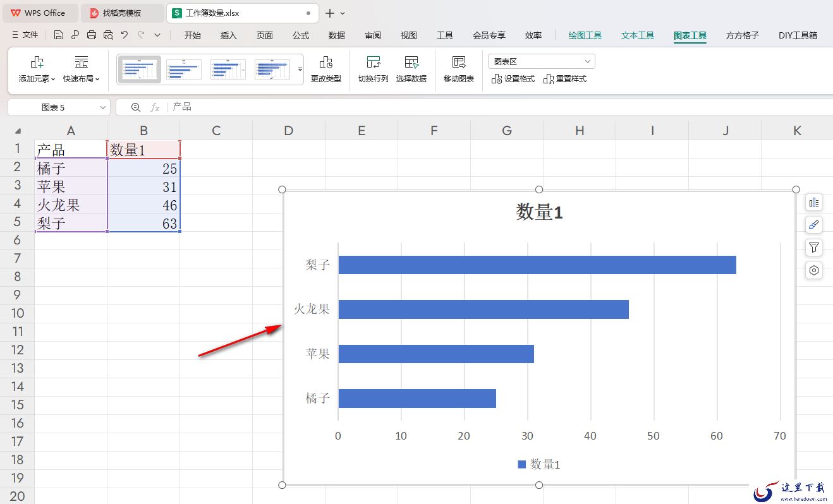Click the 橘子 bar in the chart
833x504 pixels.
point(417,399)
